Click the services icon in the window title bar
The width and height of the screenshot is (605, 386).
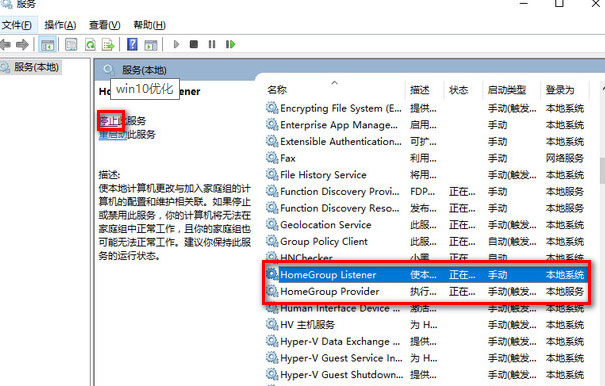pos(7,3)
